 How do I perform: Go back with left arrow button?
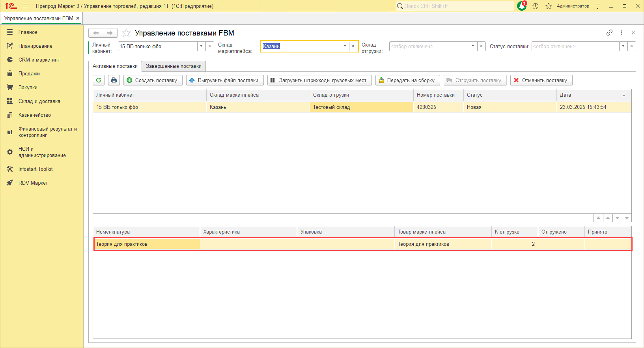pos(96,33)
